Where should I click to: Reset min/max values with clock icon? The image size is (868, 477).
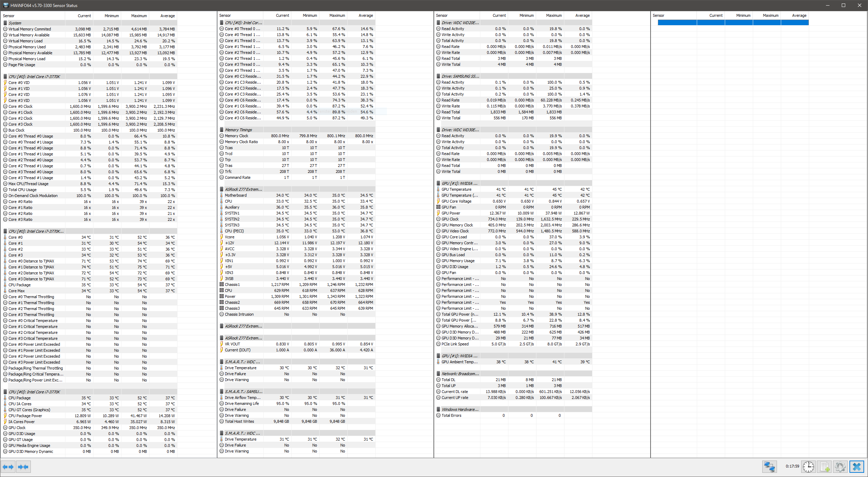[808, 467]
